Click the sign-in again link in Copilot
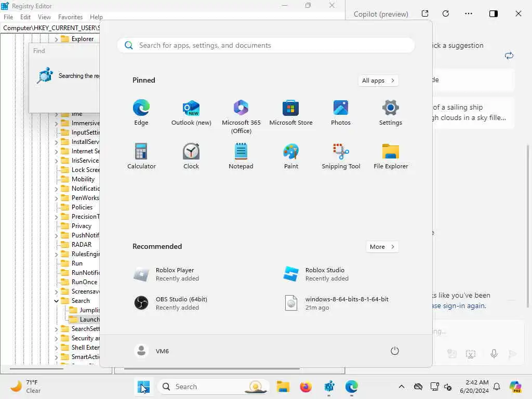Image resolution: width=532 pixels, height=399 pixels. point(459,305)
